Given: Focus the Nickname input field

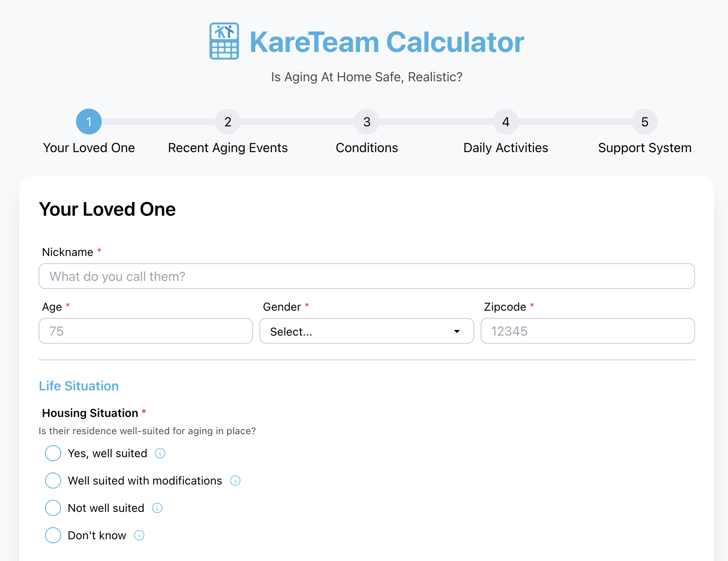Looking at the screenshot, I should [367, 276].
